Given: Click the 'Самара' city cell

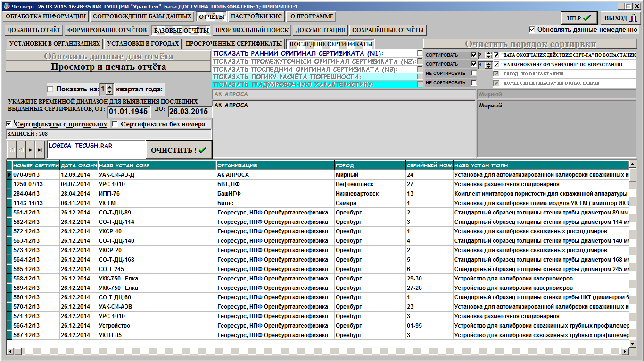Looking at the screenshot, I should click(x=370, y=203).
